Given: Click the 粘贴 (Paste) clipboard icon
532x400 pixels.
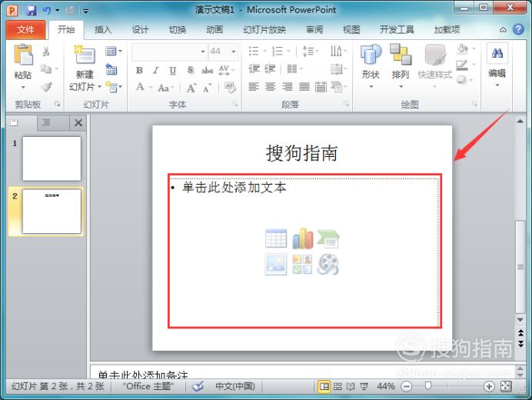Looking at the screenshot, I should 23,55.
